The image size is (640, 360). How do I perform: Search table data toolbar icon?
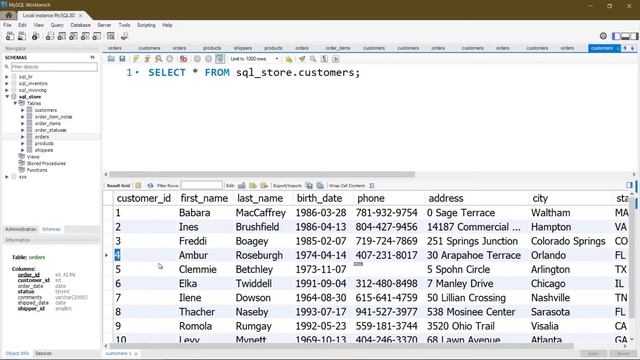tap(111, 36)
